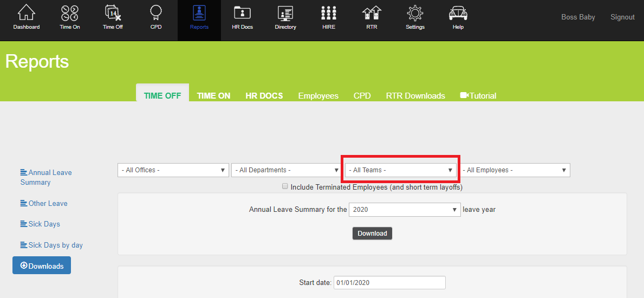Switch to the TIME ON tab
Image resolution: width=644 pixels, height=298 pixels.
(x=213, y=96)
